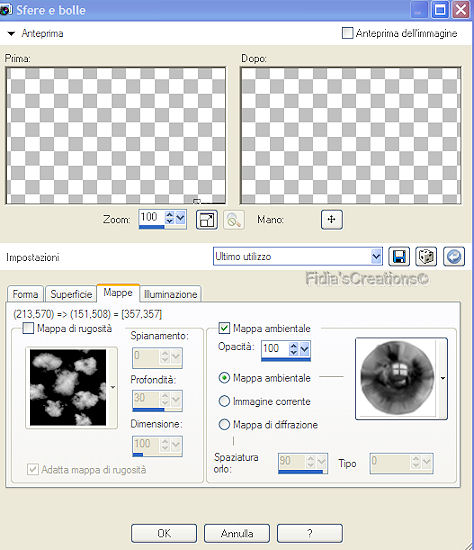Toggle the Mappa di rugosità checkbox
The height and width of the screenshot is (550, 474).
point(28,328)
